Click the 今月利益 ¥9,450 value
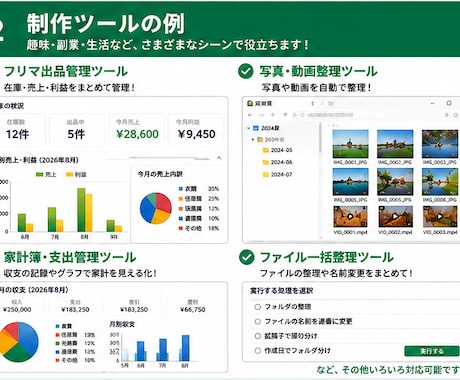The image size is (460, 380). 196,134
